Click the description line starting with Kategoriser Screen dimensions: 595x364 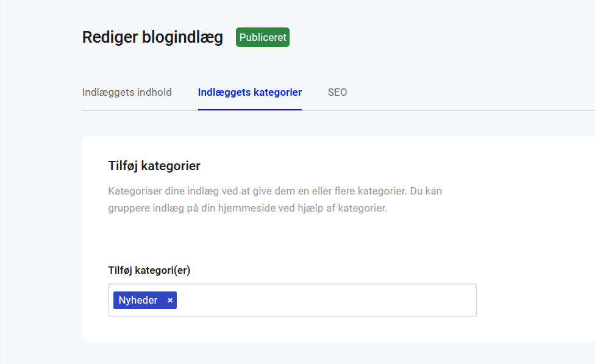274,191
